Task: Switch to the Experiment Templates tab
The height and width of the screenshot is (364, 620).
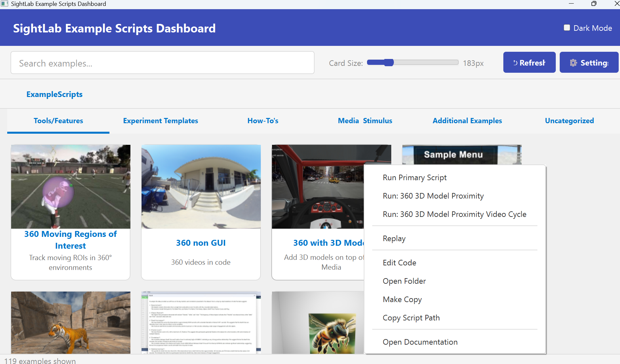Action: tap(160, 121)
